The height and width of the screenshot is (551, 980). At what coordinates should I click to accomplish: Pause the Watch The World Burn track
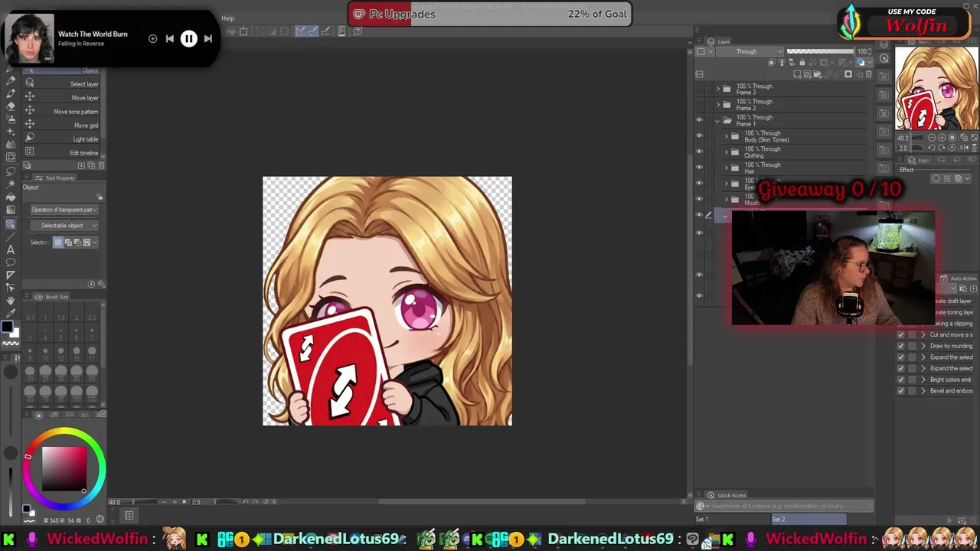[x=188, y=38]
